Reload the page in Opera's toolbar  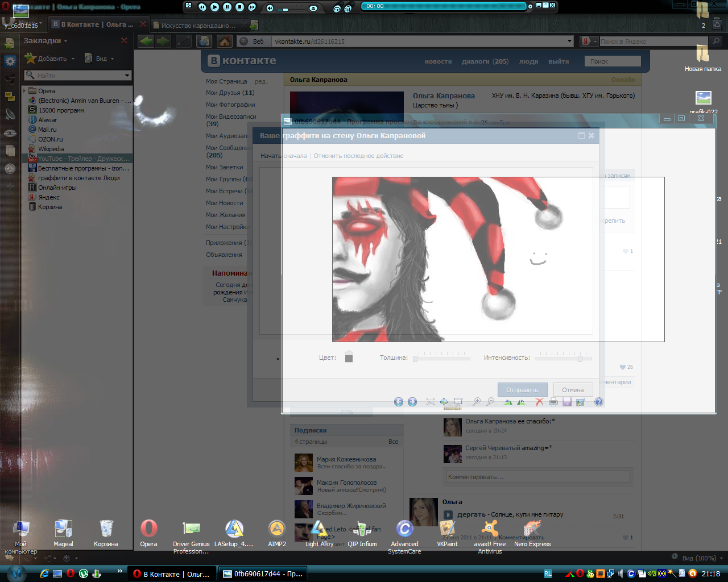(204, 41)
